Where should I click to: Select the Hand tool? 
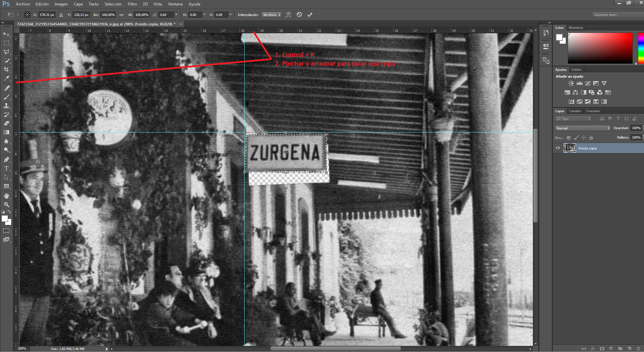[x=6, y=196]
